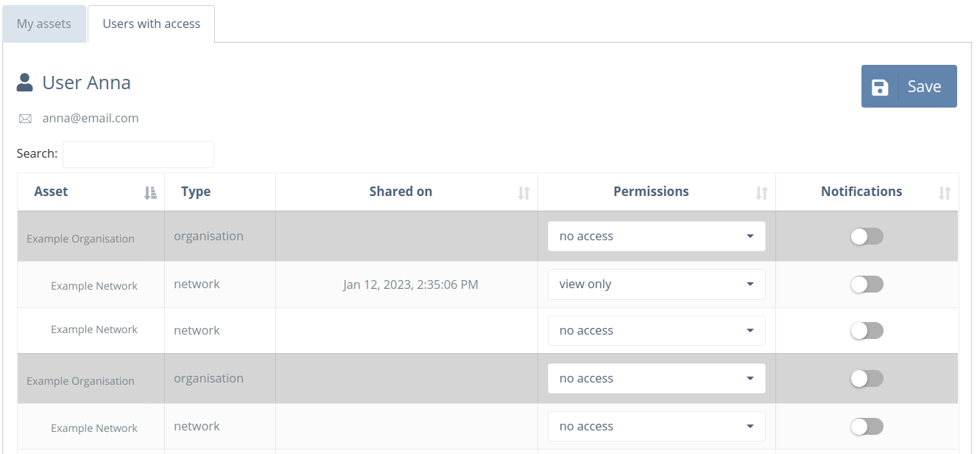Viewport: 980px width, 454px height.
Task: Toggle notifications for the Example Network shared in 2023
Action: (867, 284)
